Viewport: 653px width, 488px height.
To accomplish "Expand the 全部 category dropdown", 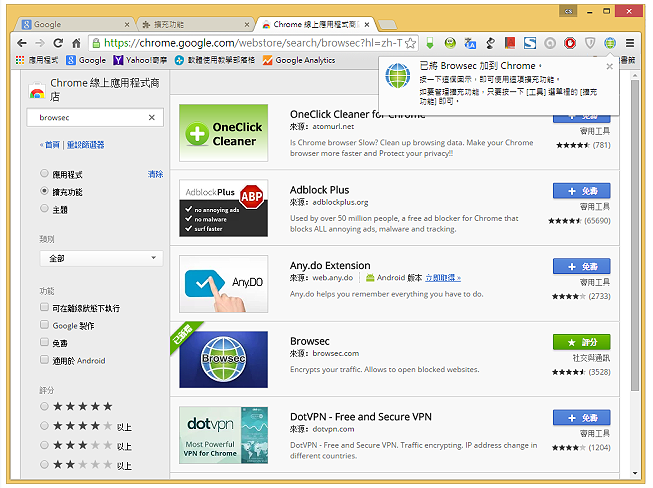I will click(101, 258).
